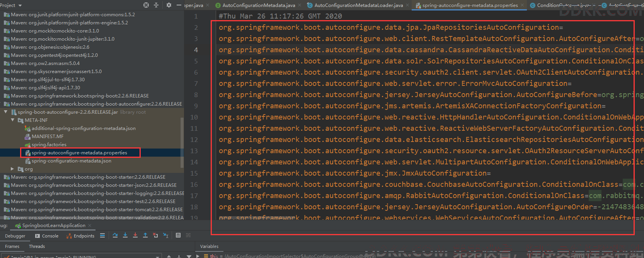Hide the Project panel with minus icon
644x258 pixels.
[179, 5]
